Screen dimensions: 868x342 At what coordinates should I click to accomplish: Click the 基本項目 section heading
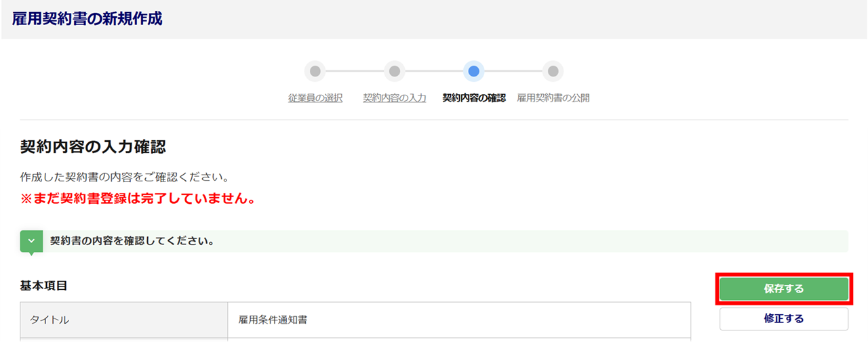44,286
